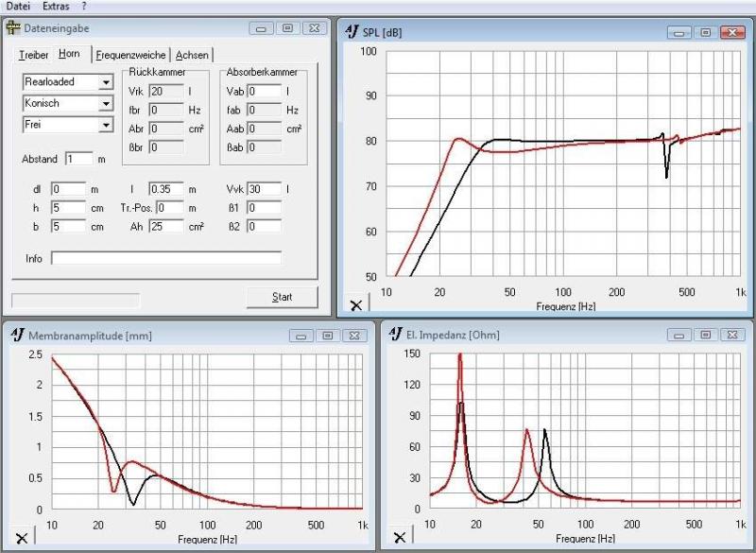Click the ßbr field in Rückkammer

pyautogui.click(x=166, y=147)
